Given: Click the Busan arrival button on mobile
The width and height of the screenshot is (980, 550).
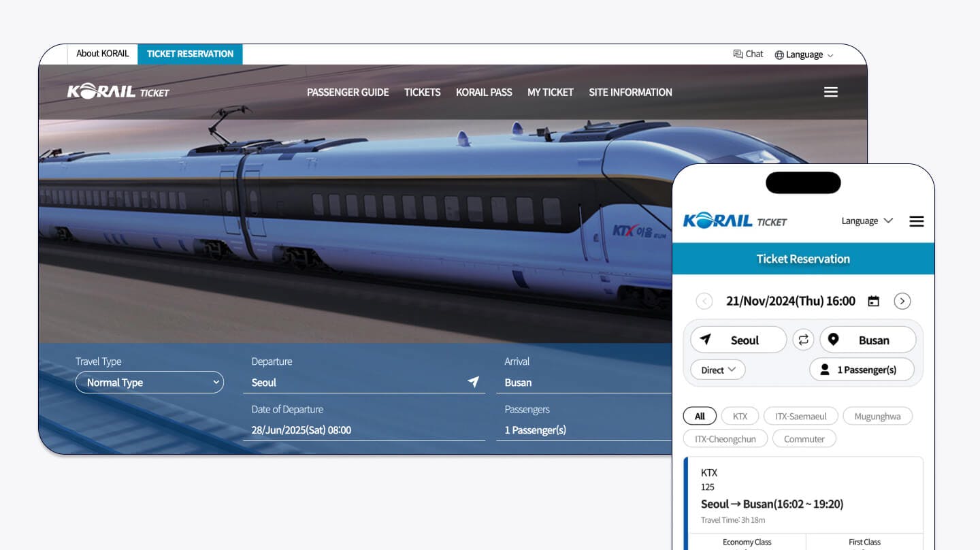Looking at the screenshot, I should [x=868, y=340].
